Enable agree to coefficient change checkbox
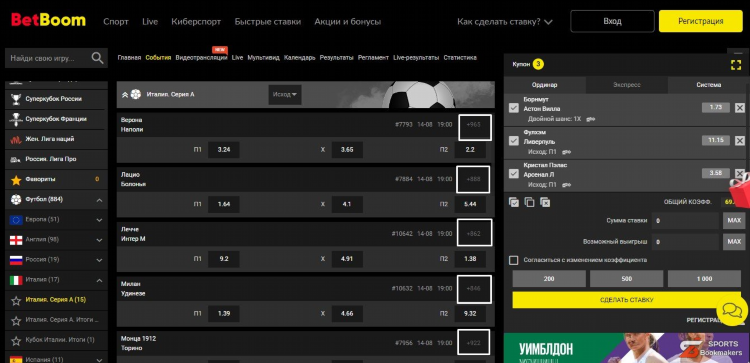 [514, 260]
